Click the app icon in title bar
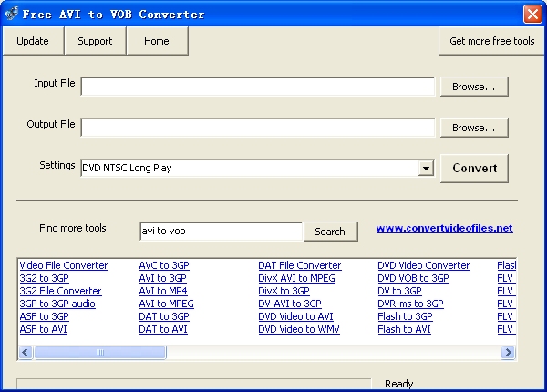 (12, 14)
